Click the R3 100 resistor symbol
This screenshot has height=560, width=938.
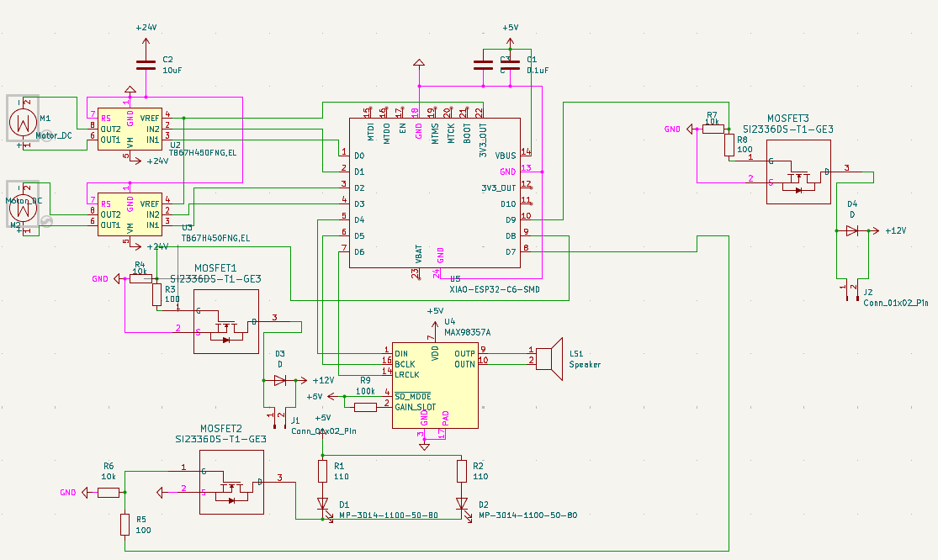[x=156, y=294]
